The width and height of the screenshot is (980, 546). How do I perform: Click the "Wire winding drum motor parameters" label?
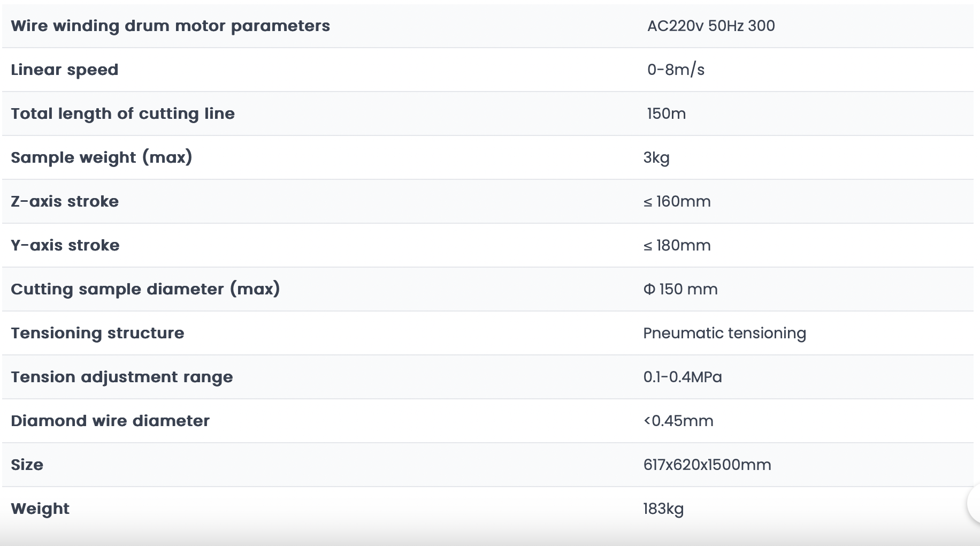point(170,26)
